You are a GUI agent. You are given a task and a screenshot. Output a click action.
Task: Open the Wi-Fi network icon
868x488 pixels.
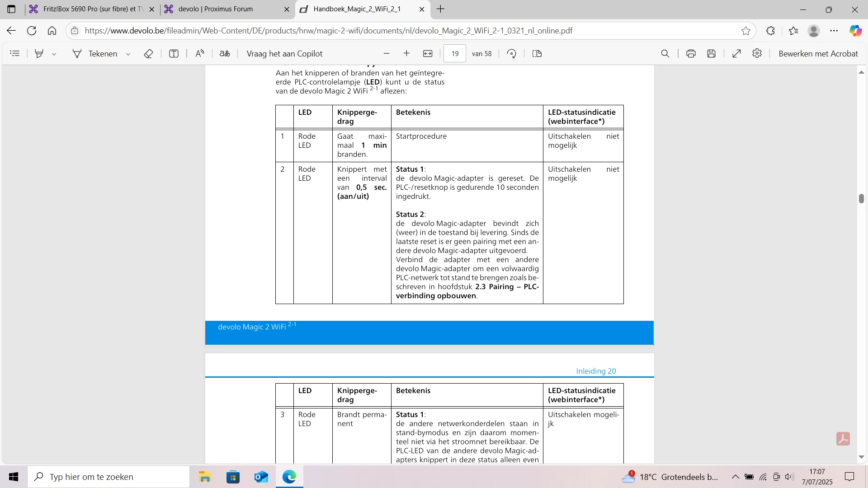pyautogui.click(x=763, y=477)
